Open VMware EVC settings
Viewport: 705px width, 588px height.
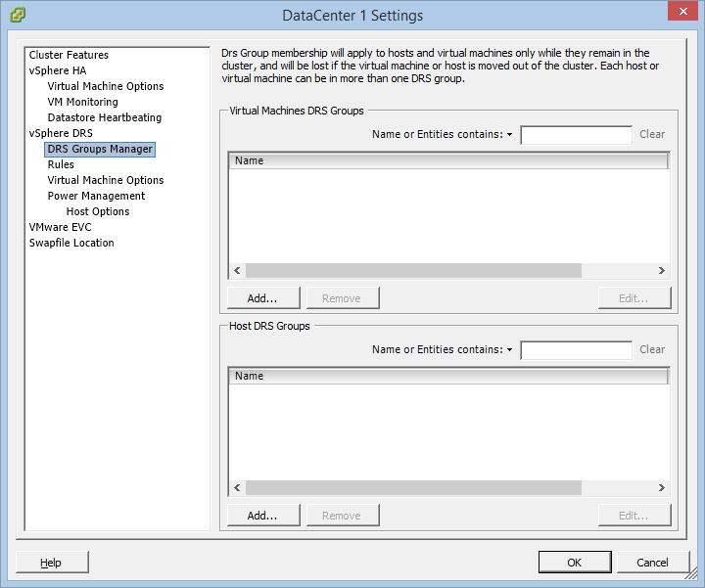point(61,227)
